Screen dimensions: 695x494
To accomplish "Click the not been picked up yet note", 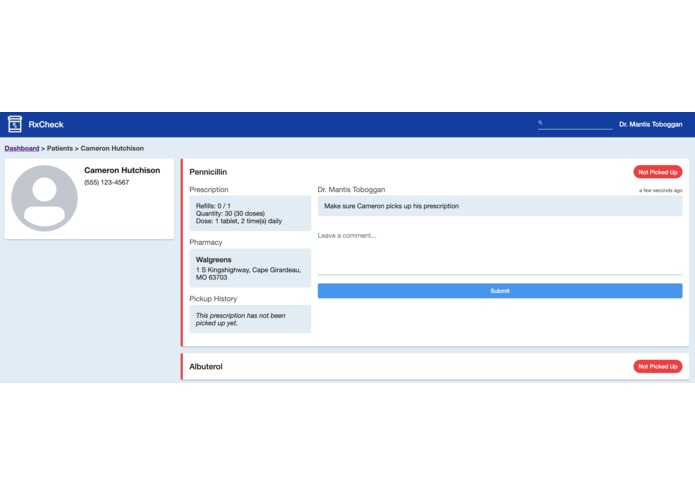I will 240,319.
